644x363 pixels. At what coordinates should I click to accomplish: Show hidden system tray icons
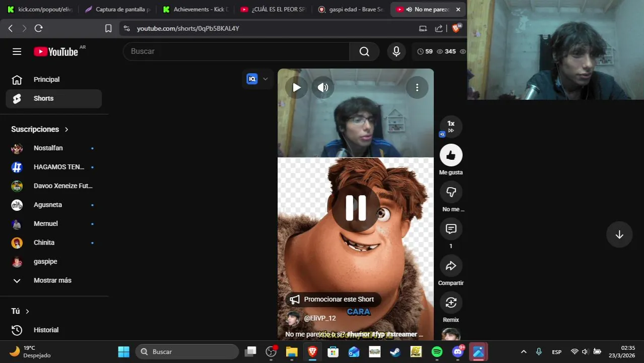coord(524,351)
